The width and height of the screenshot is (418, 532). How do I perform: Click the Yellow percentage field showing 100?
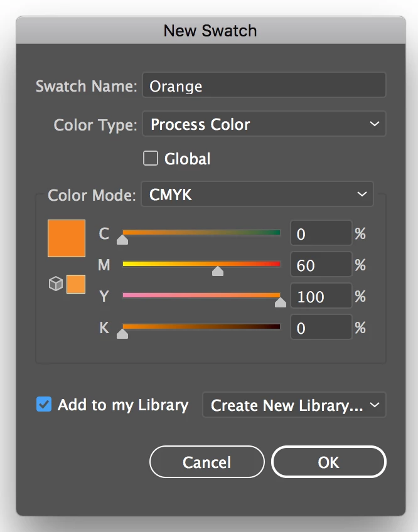(x=321, y=297)
